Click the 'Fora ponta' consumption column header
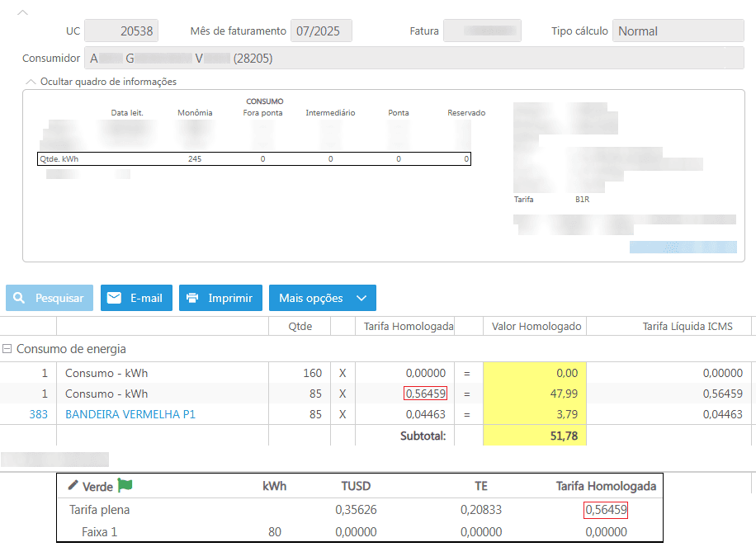756x547 pixels. (262, 113)
